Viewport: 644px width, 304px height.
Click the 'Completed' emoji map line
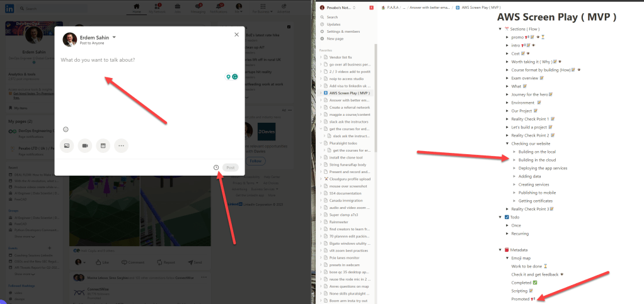point(524,283)
